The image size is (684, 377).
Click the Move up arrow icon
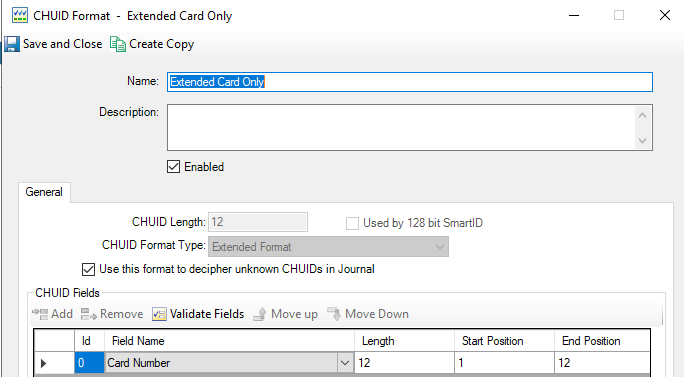[x=260, y=314]
